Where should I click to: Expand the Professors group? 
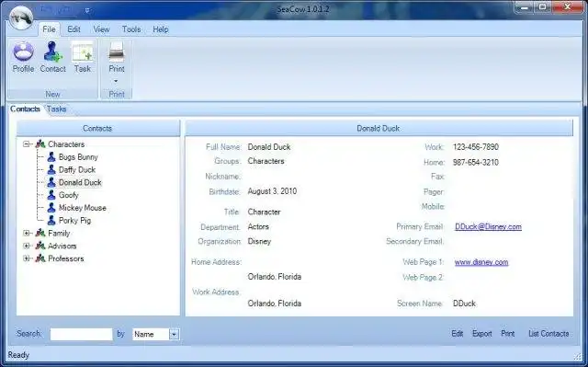click(x=27, y=258)
